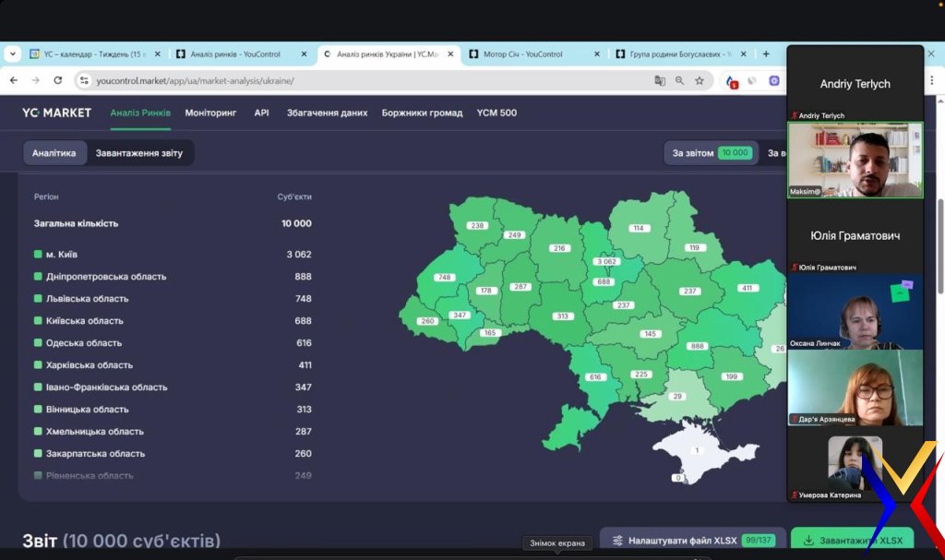Image resolution: width=945 pixels, height=560 pixels.
Task: Switch to the Аналітика view toggle
Action: pyautogui.click(x=54, y=152)
